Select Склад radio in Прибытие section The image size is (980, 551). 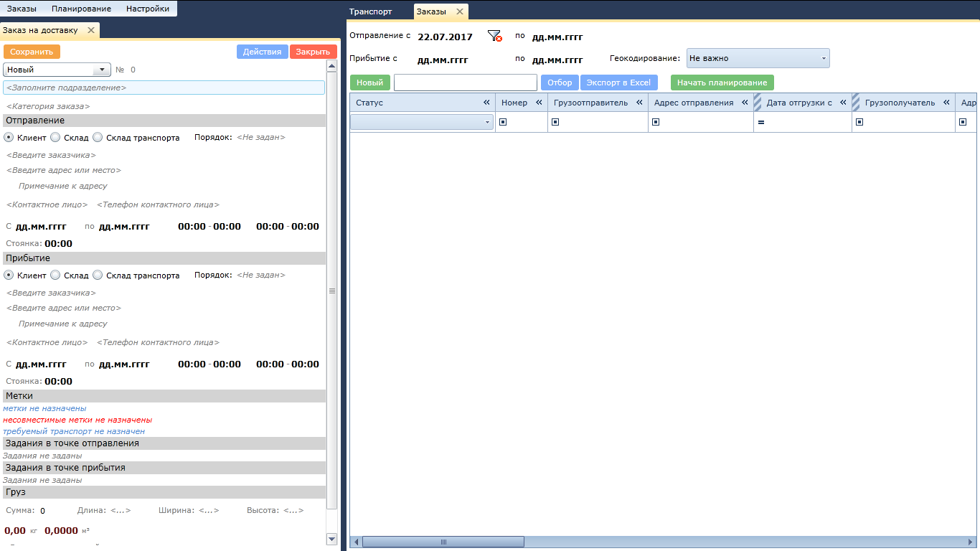tap(55, 275)
